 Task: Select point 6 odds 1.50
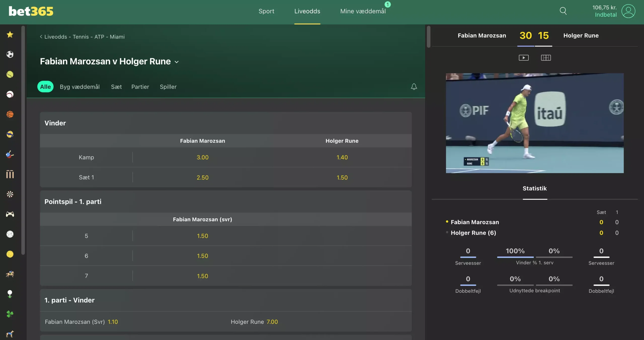203,256
